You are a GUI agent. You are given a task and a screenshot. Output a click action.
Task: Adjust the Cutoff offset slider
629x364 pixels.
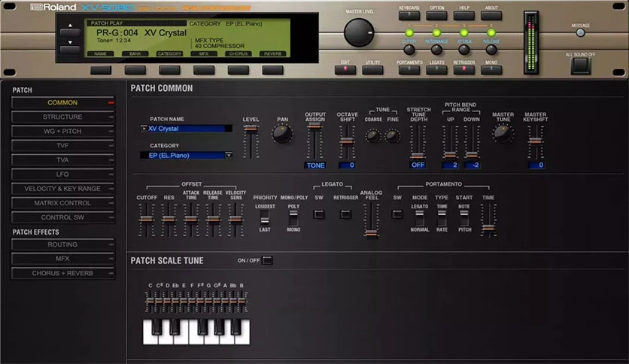[147, 220]
